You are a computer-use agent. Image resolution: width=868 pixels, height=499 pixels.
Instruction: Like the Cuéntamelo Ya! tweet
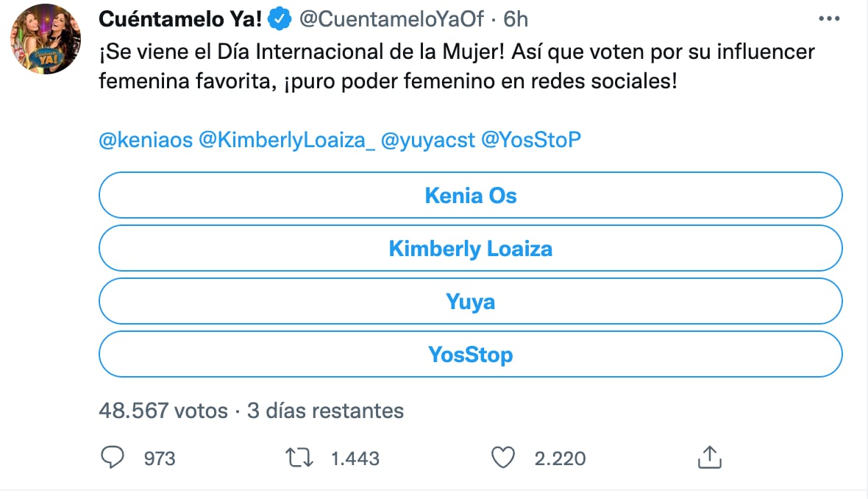click(503, 458)
